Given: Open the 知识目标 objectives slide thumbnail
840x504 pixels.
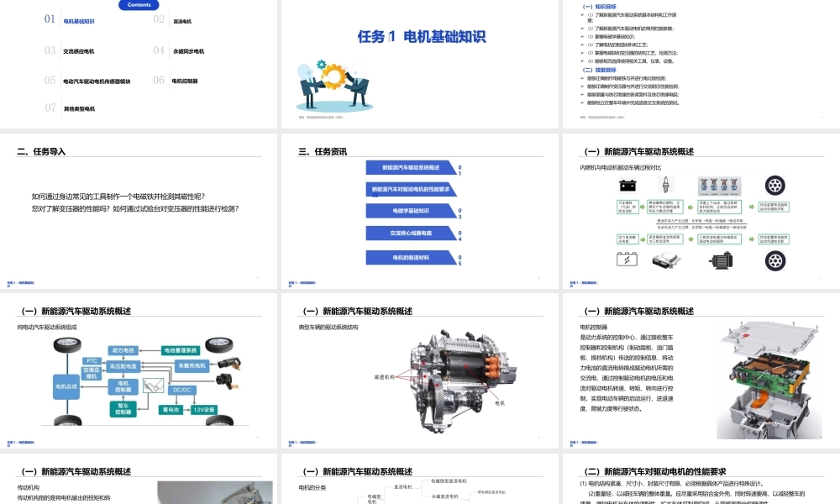Looking at the screenshot, I should [x=701, y=65].
